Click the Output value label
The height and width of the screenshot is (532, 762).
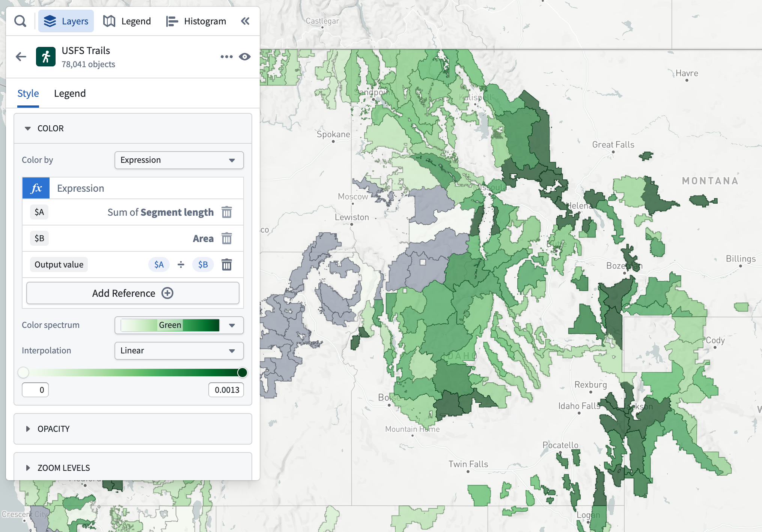point(59,265)
